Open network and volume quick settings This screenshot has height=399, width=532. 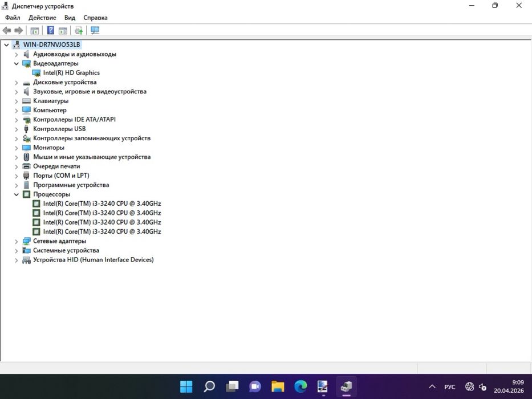click(476, 386)
